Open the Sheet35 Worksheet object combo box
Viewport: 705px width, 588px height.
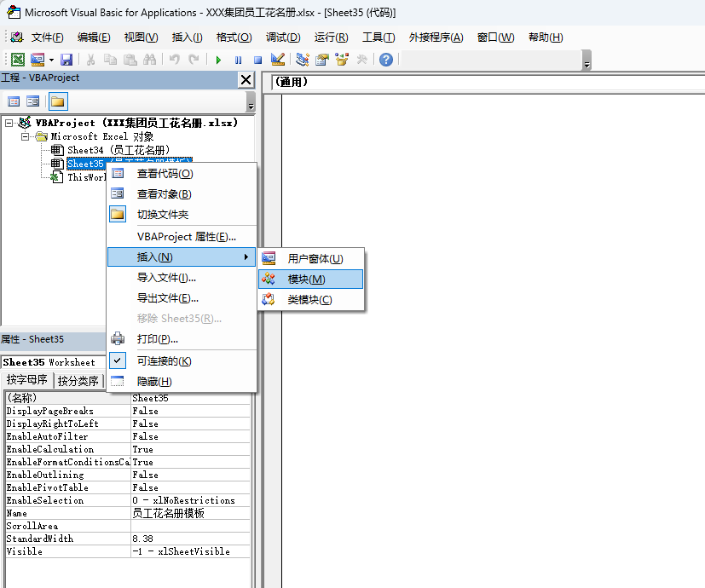(x=53, y=362)
